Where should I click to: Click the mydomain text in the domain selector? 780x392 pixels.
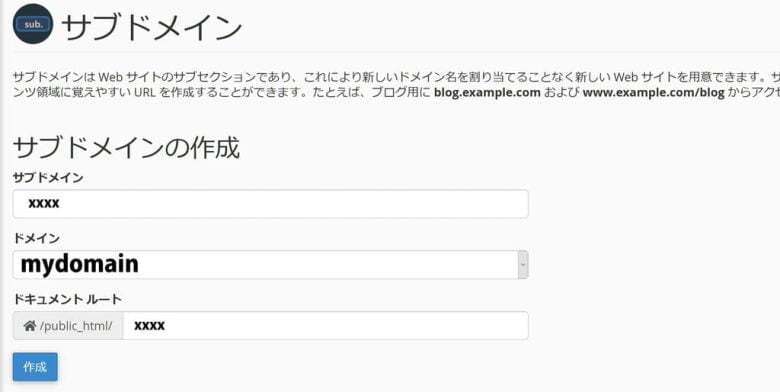click(x=80, y=264)
